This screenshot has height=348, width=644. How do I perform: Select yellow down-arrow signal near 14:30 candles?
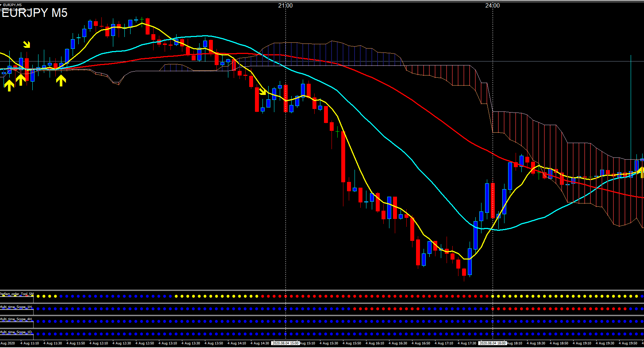[262, 91]
